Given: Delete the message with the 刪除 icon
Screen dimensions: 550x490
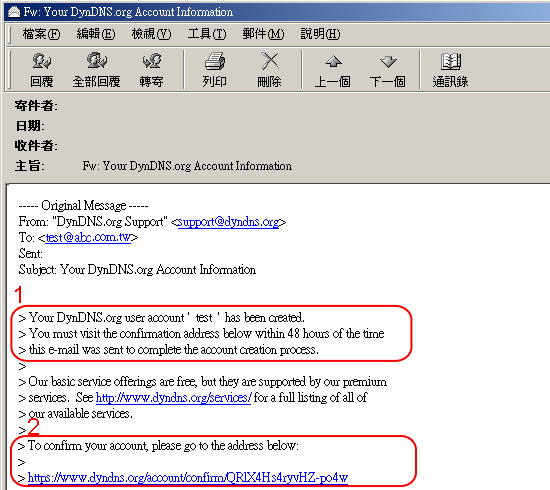Looking at the screenshot, I should [269, 69].
